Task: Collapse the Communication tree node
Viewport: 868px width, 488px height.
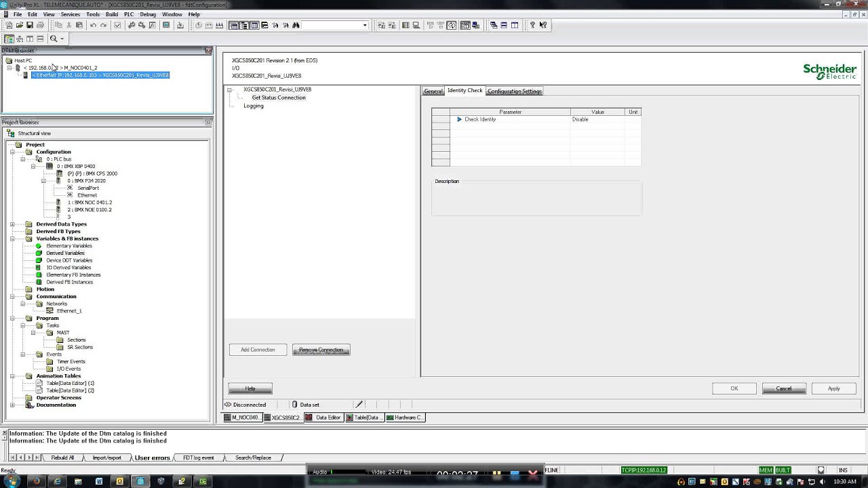Action: tap(12, 296)
